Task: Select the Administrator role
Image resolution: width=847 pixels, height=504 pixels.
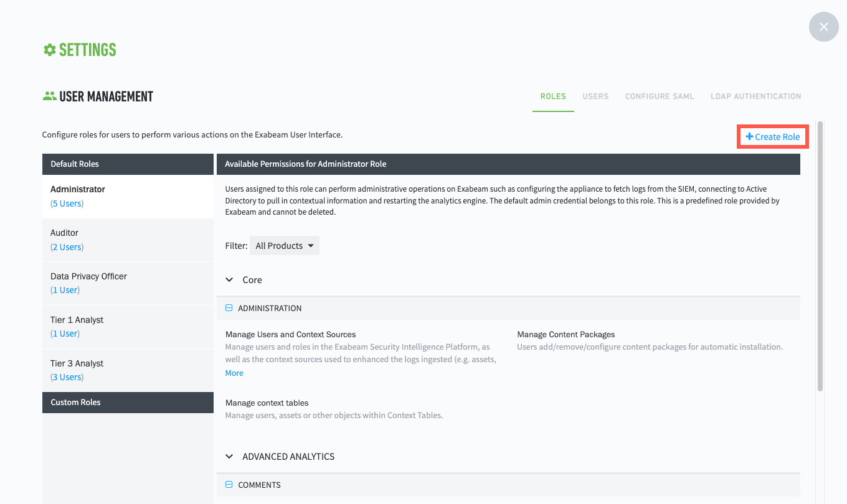Action: pos(128,196)
